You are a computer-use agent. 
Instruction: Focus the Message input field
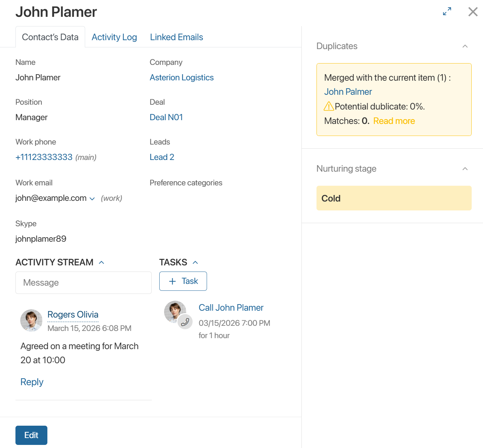point(83,283)
